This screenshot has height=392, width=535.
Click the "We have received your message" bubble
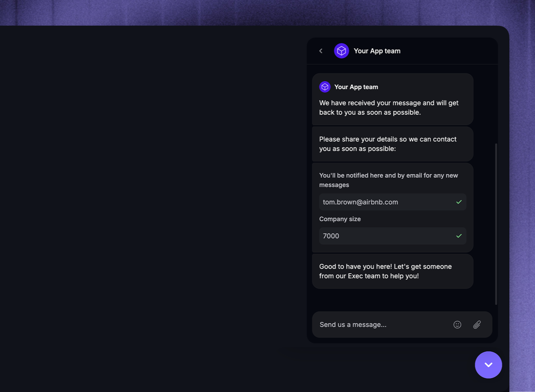(393, 99)
